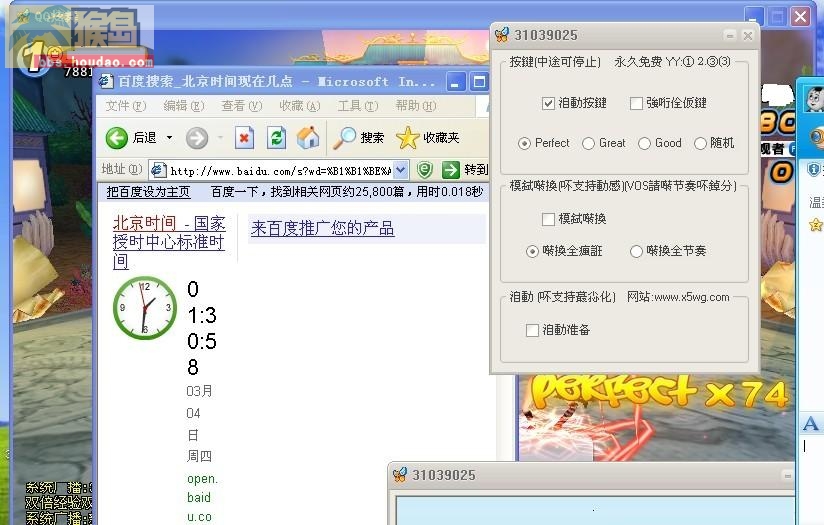Minimize the Internet Explorer window
Screen dimensions: 824x525
[x=455, y=82]
